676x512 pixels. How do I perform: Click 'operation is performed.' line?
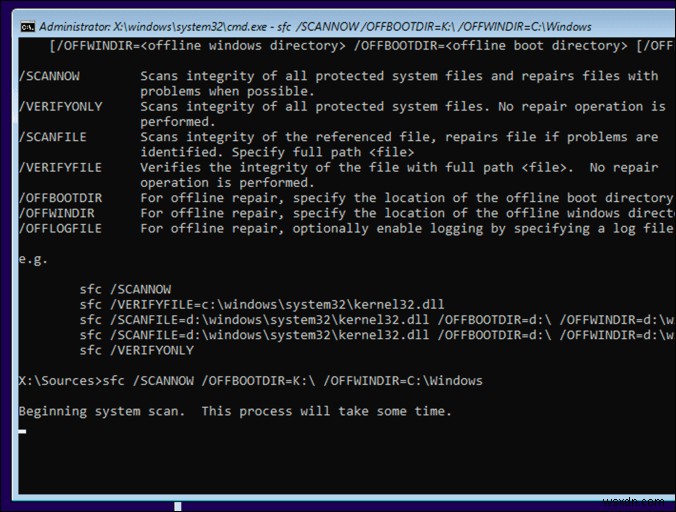coord(227,183)
